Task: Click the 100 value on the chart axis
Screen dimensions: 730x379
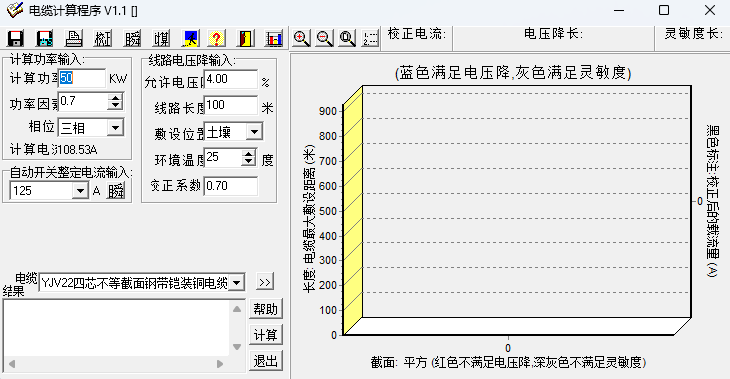Action: 328,310
